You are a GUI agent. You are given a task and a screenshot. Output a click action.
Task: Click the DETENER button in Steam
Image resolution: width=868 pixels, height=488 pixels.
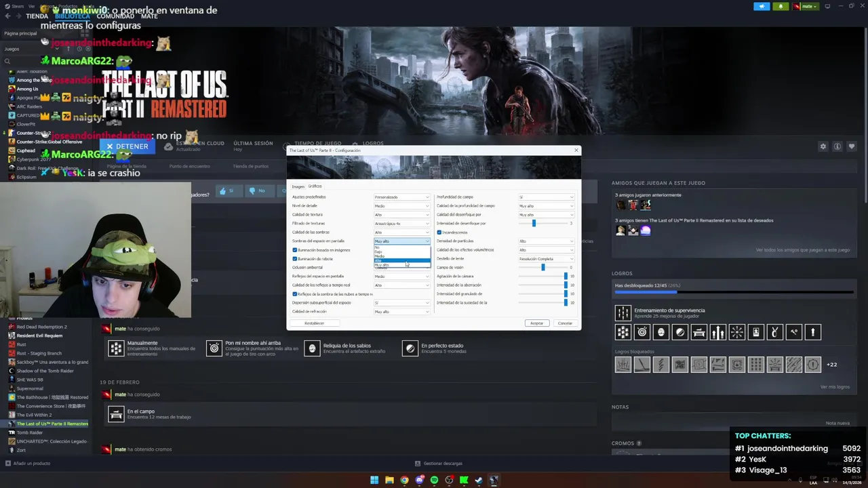(127, 146)
